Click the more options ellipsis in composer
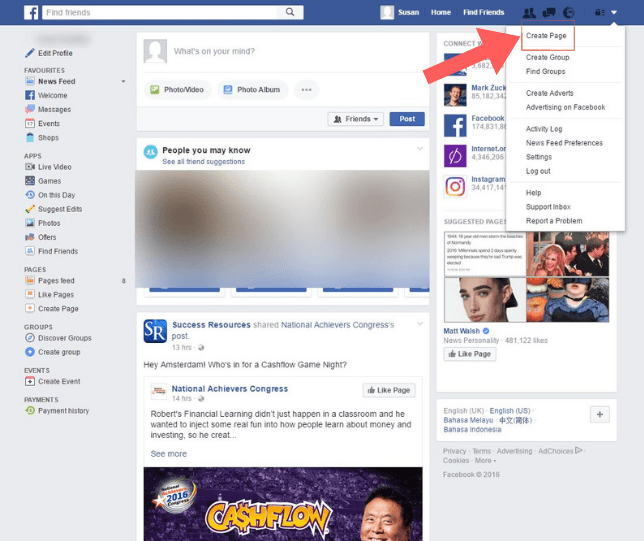The height and width of the screenshot is (541, 644). click(x=306, y=89)
